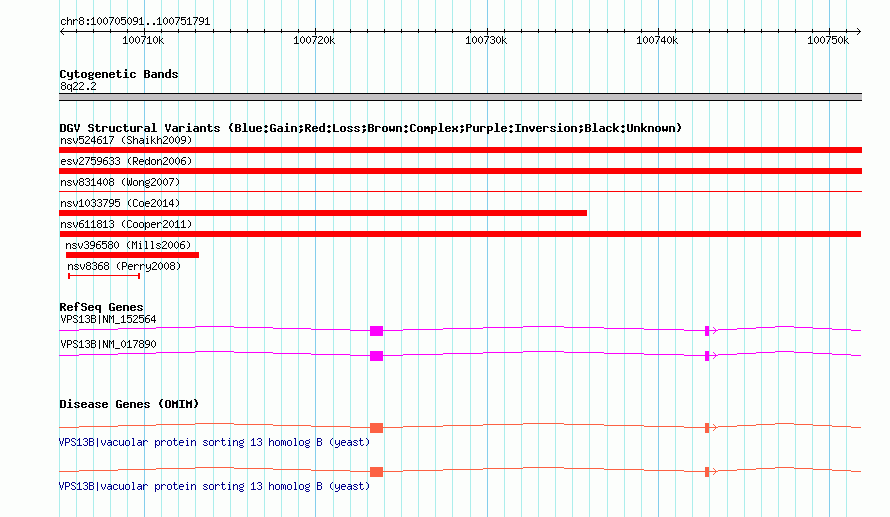Click the right arrowhead of the coordinate ruler
The width and height of the screenshot is (890, 517).
859,31
